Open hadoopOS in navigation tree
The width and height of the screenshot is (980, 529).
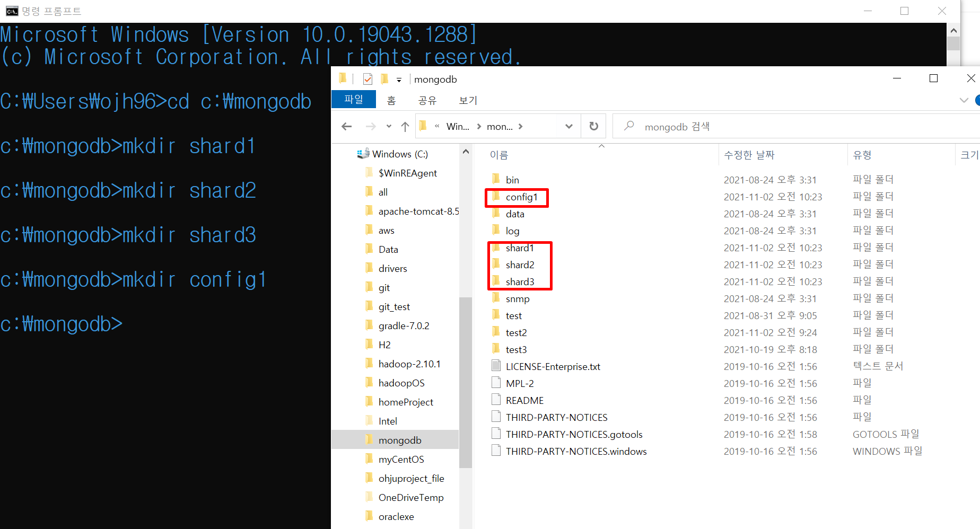(x=401, y=383)
